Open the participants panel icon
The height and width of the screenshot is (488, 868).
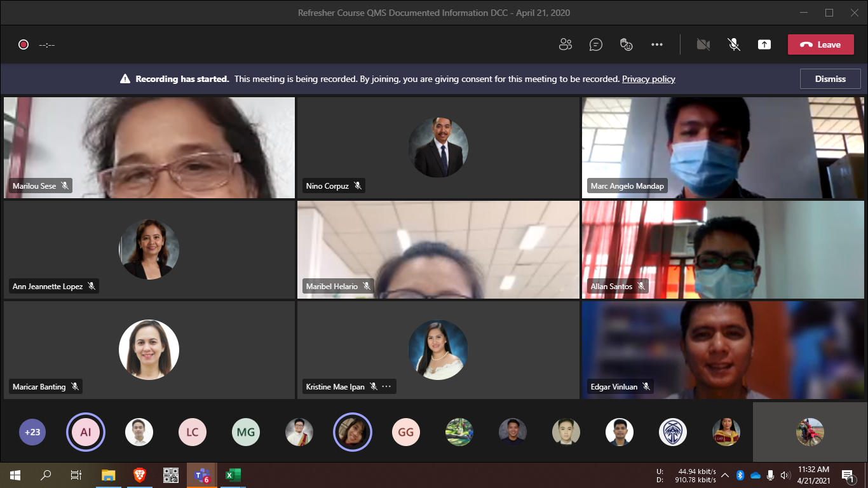click(565, 44)
